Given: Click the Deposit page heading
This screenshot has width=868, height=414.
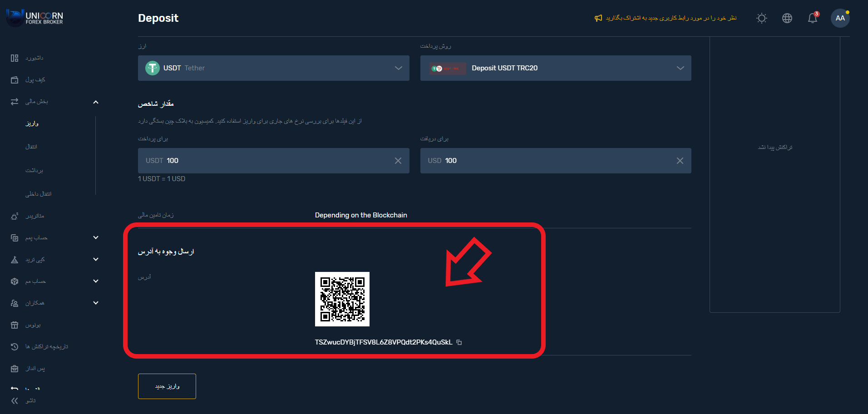Looking at the screenshot, I should click(158, 18).
